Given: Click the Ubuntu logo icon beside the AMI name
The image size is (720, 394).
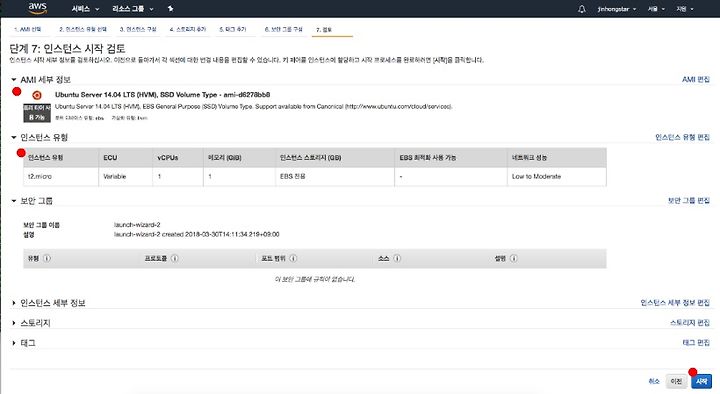Looking at the screenshot, I should point(37,95).
